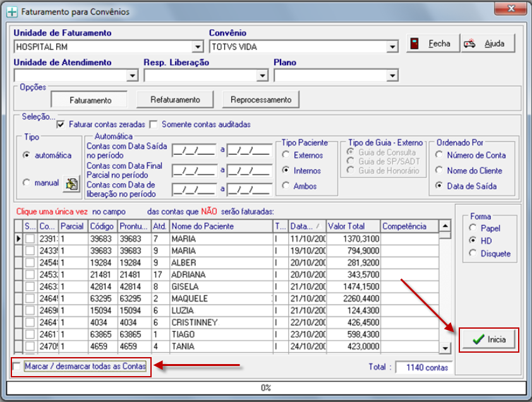The image size is (532, 402).
Task: Click the green cross window title icon
Action: [x=12, y=12]
